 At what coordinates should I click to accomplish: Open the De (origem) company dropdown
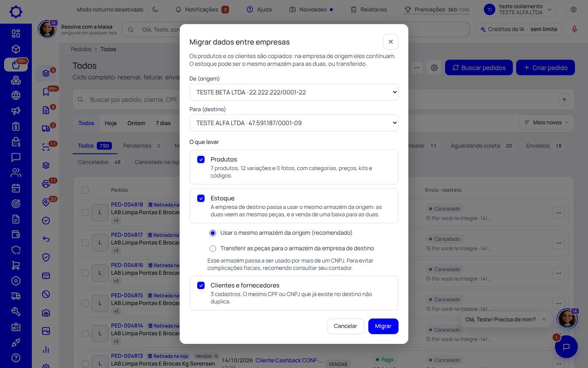[x=294, y=92]
